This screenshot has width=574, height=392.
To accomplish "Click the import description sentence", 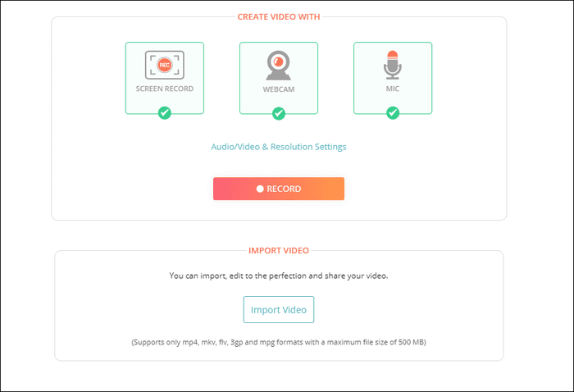I will tap(279, 276).
